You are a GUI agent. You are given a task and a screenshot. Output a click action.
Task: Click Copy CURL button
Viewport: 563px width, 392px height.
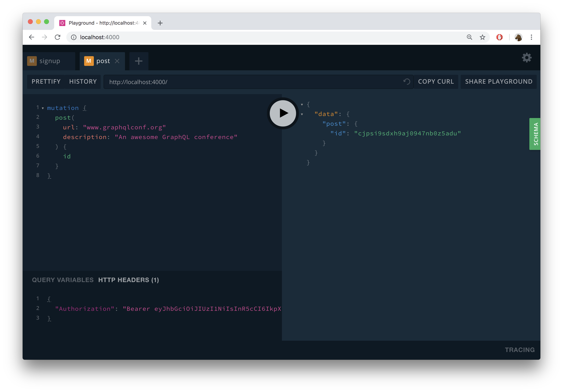point(436,82)
